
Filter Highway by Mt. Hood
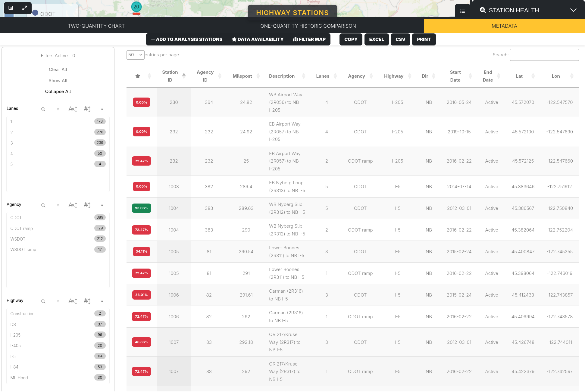pos(58,378)
